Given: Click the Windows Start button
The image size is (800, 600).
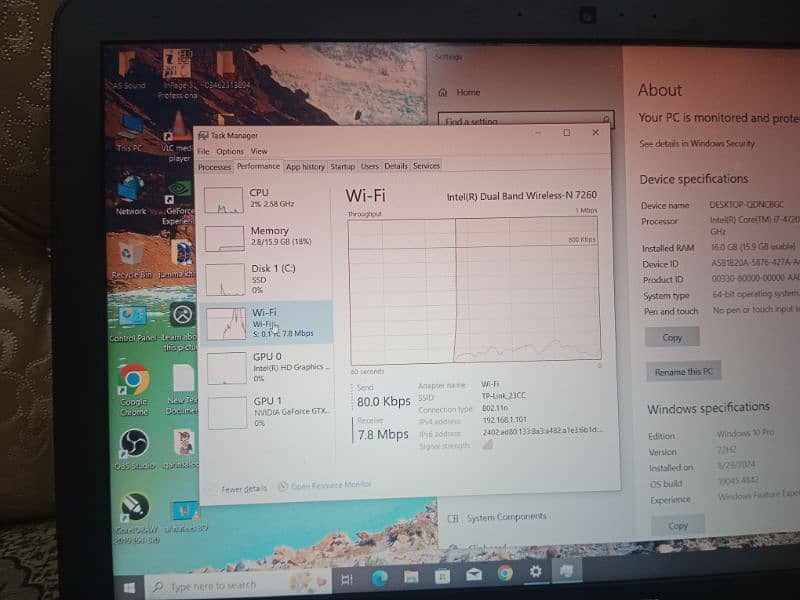Looking at the screenshot, I should click(x=129, y=587).
